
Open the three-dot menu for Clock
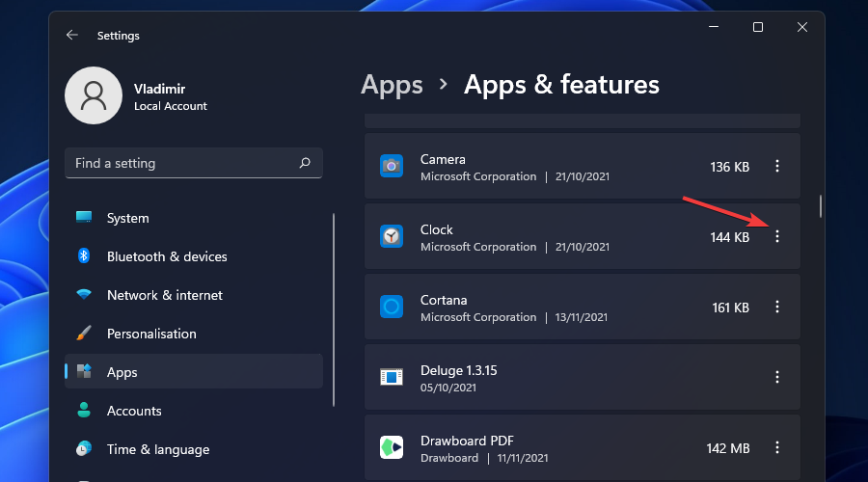pyautogui.click(x=777, y=236)
